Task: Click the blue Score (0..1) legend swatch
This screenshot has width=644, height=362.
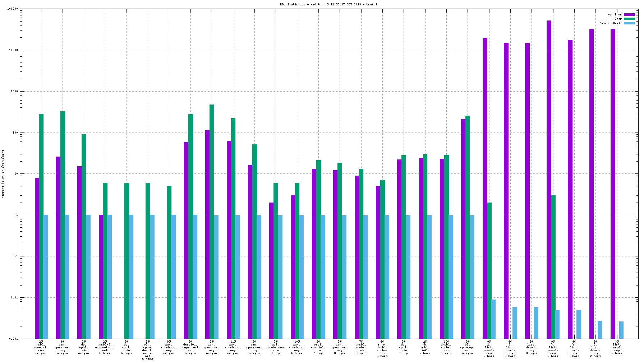Action: (x=629, y=23)
